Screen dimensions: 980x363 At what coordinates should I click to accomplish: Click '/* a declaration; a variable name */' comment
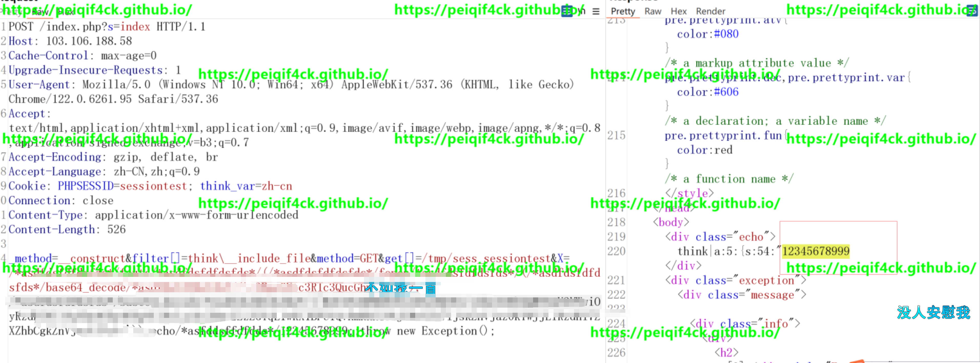coord(775,121)
